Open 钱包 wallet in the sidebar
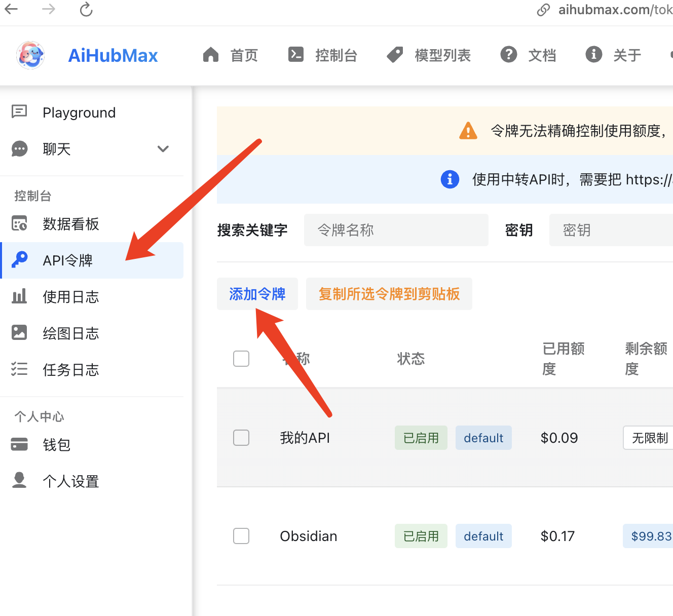The height and width of the screenshot is (616, 673). tap(56, 445)
